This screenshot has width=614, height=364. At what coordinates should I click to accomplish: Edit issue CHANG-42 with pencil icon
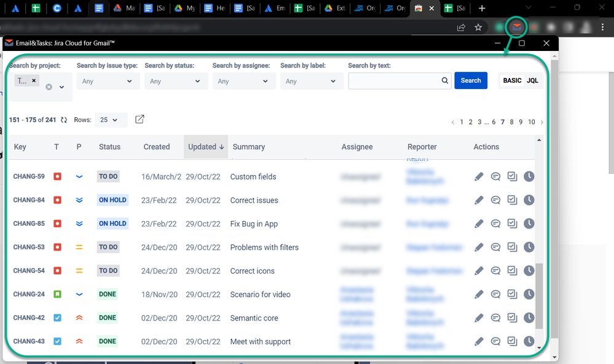(479, 318)
